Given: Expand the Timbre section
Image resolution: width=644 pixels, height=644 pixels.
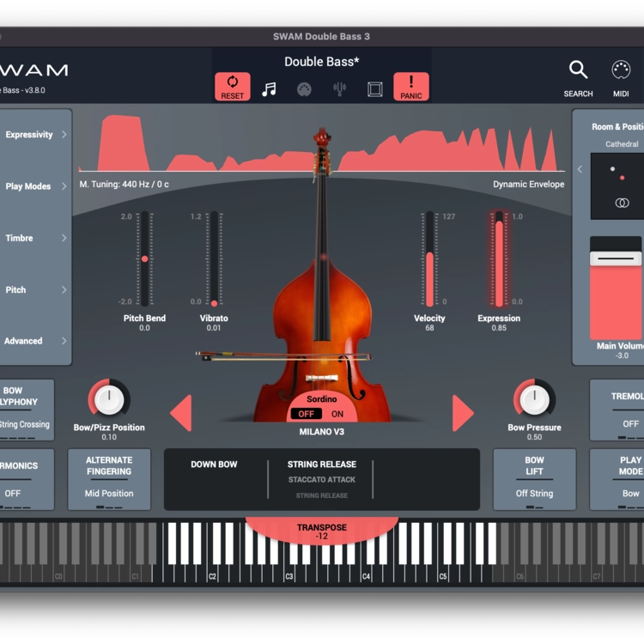Looking at the screenshot, I should (x=35, y=238).
